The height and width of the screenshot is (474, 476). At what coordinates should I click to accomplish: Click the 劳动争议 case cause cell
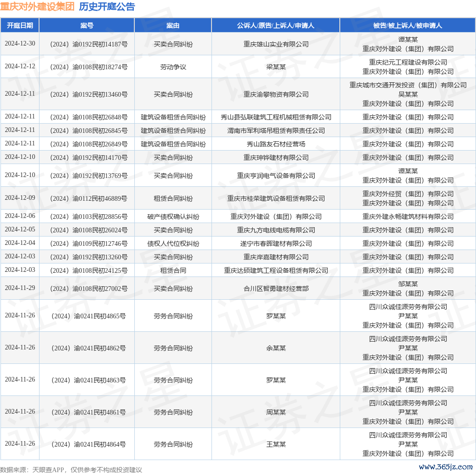[x=173, y=67]
